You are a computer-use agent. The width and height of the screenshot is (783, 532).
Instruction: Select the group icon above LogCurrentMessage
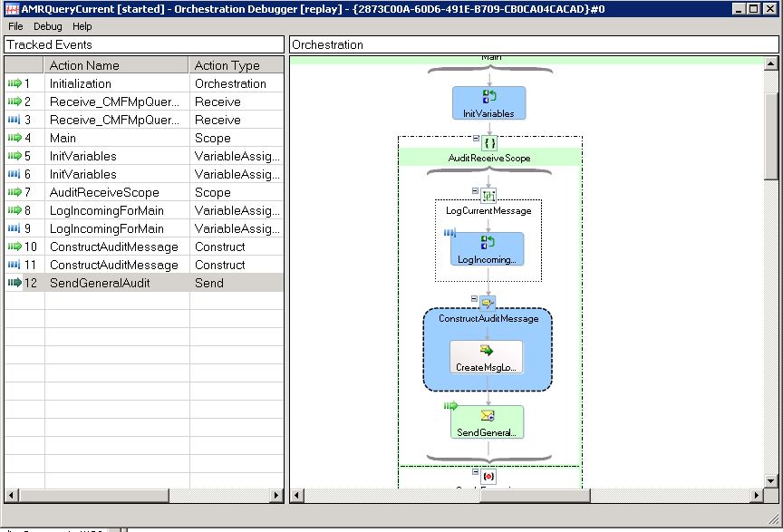point(487,193)
